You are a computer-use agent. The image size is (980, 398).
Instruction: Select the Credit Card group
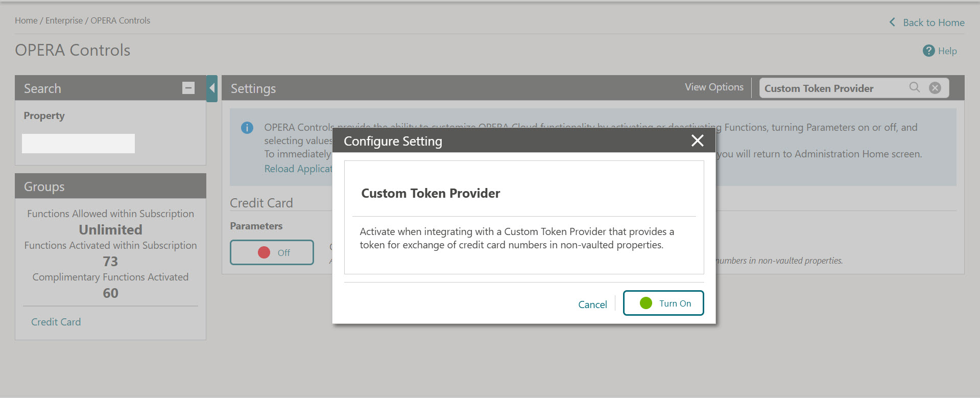56,321
